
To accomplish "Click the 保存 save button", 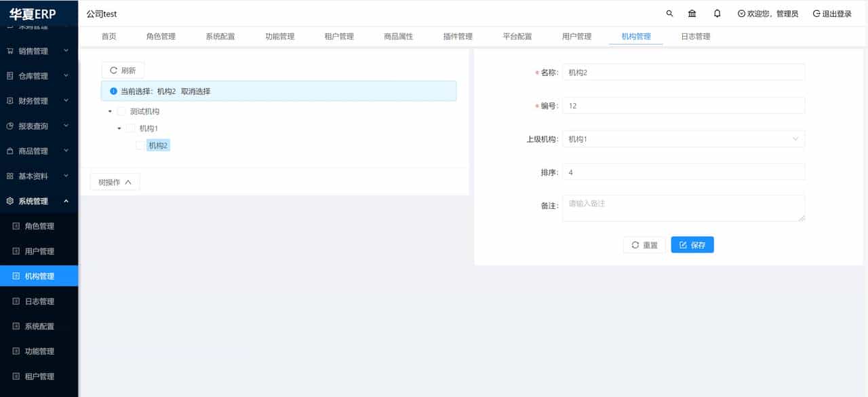I will point(692,245).
